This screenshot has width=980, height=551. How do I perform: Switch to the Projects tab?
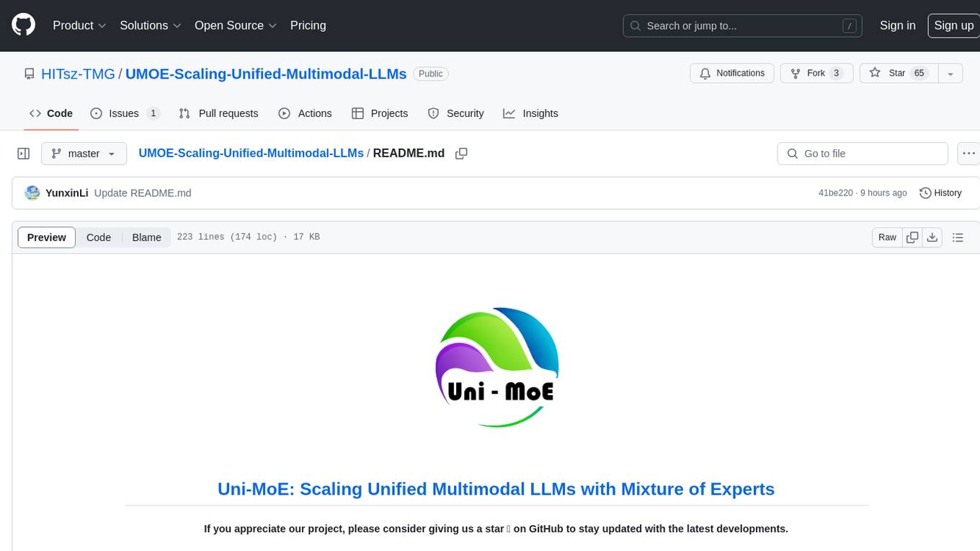pyautogui.click(x=380, y=113)
